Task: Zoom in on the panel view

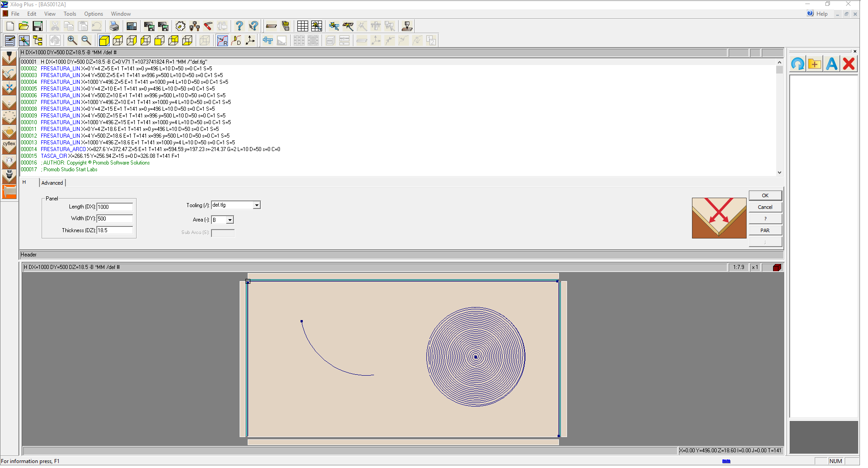Action: point(72,40)
